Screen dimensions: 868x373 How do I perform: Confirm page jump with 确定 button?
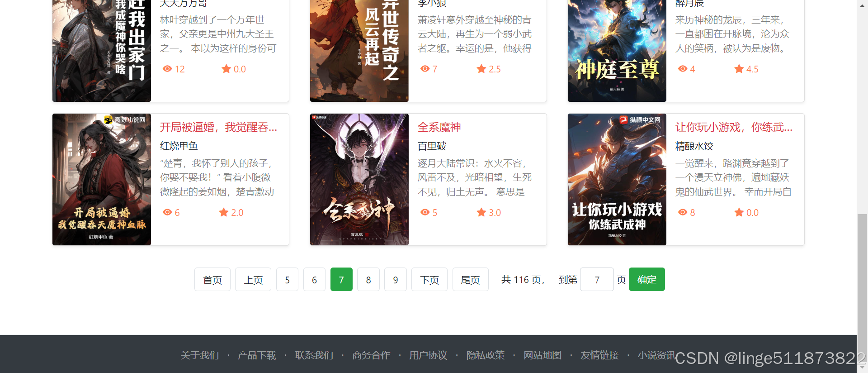pos(647,279)
